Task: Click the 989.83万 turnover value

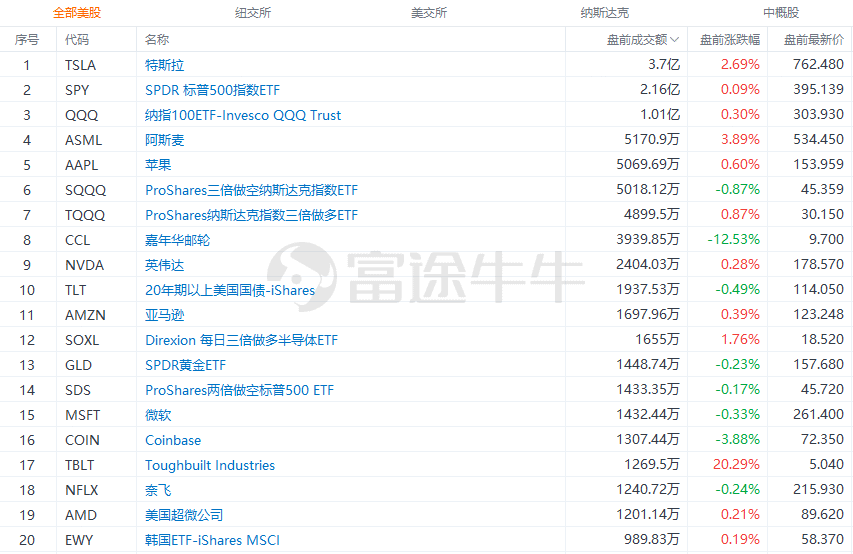Action: (x=652, y=539)
